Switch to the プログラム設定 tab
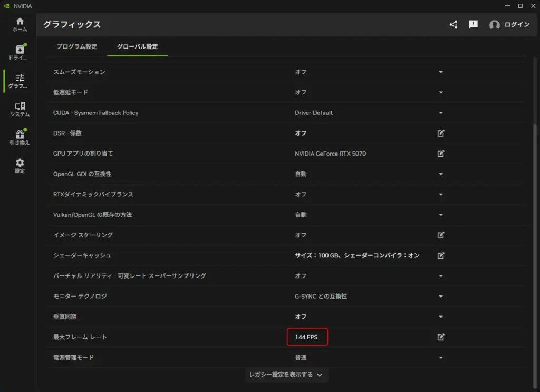540x392 pixels. click(77, 46)
